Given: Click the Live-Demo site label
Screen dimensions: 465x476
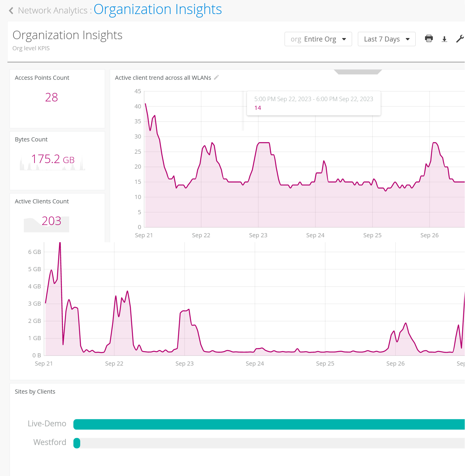Looking at the screenshot, I should [47, 424].
